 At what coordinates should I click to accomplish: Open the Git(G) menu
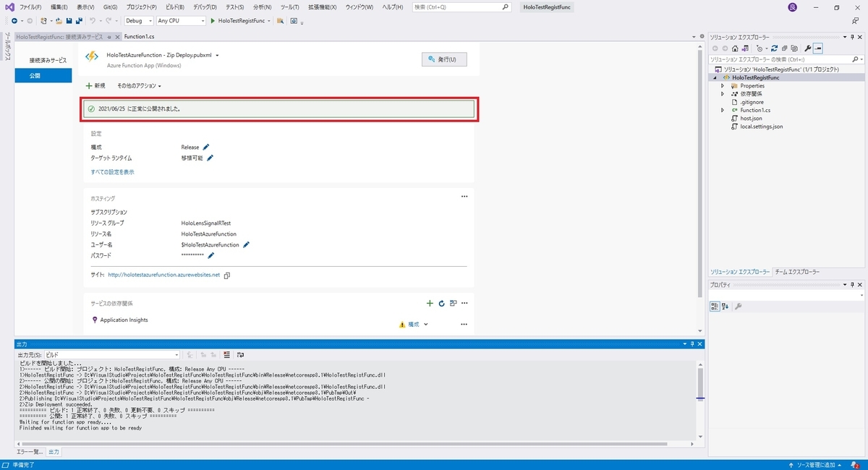[110, 7]
